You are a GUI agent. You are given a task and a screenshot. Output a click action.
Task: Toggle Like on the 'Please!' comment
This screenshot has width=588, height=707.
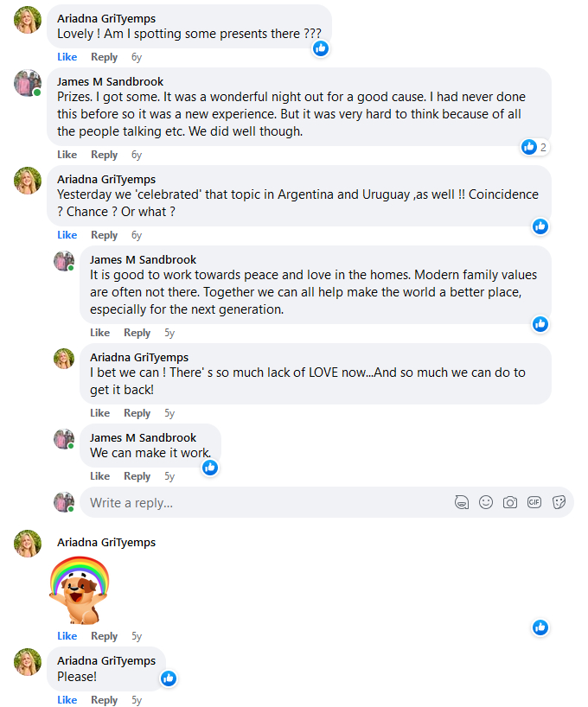click(67, 700)
